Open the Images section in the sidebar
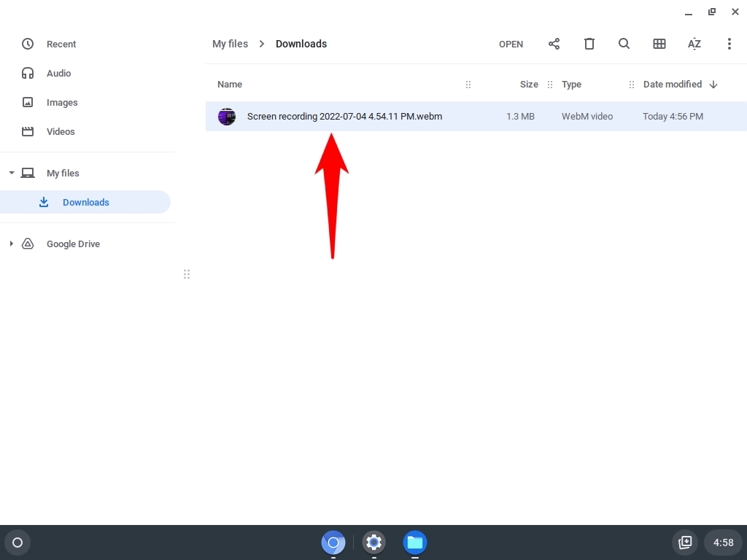The image size is (747, 560). tap(62, 102)
